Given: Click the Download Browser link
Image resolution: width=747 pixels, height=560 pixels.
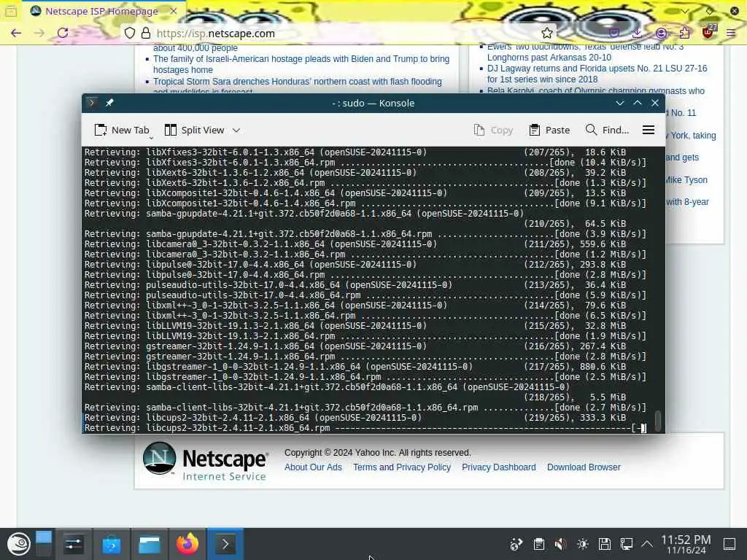Looking at the screenshot, I should pos(584,467).
